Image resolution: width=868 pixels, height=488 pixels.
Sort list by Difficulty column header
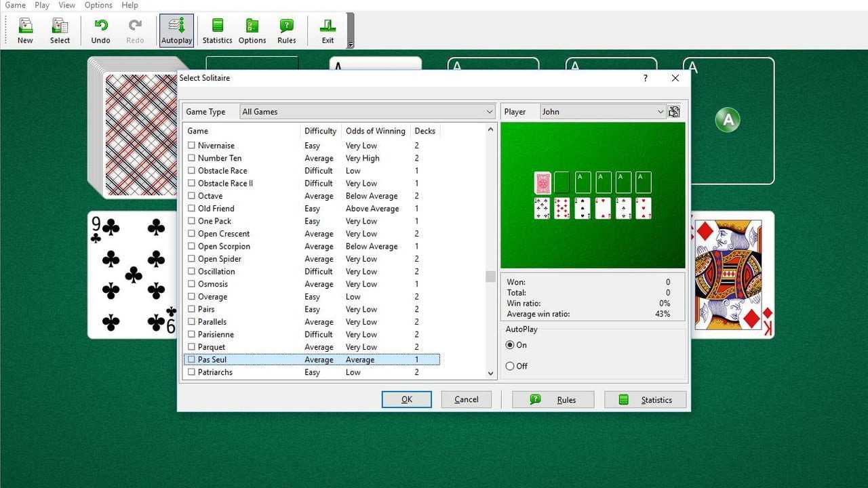tap(321, 131)
